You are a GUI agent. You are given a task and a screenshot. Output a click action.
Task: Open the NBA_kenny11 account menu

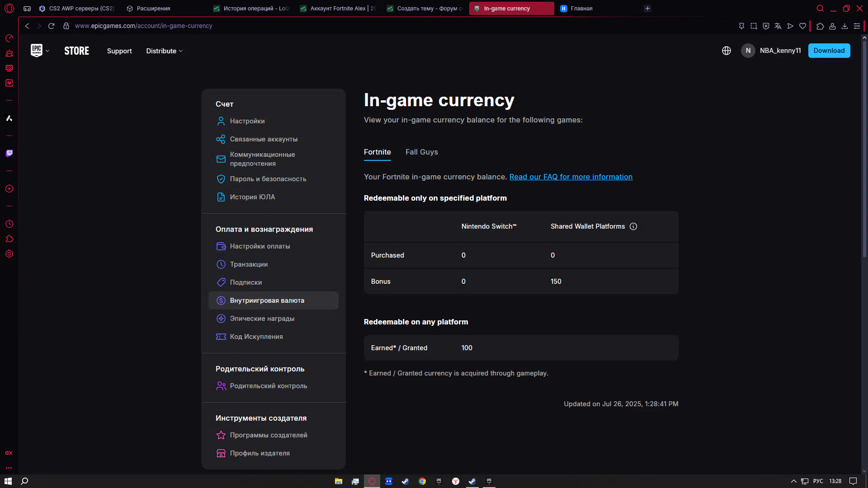(771, 51)
